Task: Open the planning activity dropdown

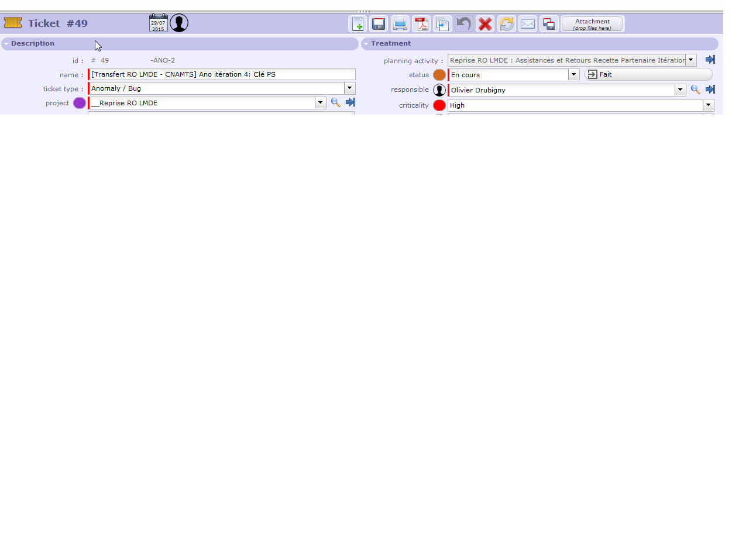Action: pyautogui.click(x=691, y=60)
